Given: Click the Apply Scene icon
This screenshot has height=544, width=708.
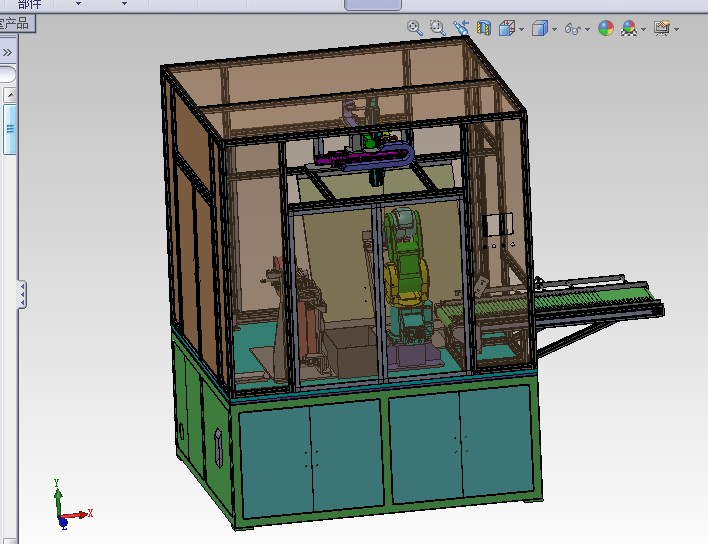Looking at the screenshot, I should (629, 28).
